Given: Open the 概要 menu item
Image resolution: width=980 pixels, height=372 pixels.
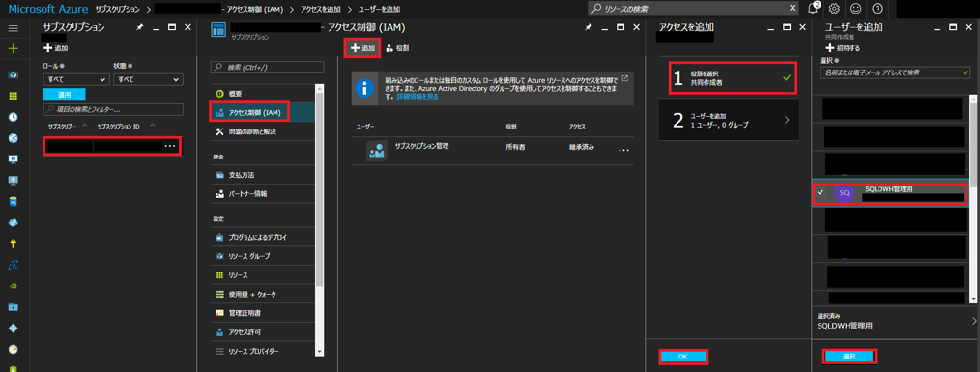Looking at the screenshot, I should 262,94.
